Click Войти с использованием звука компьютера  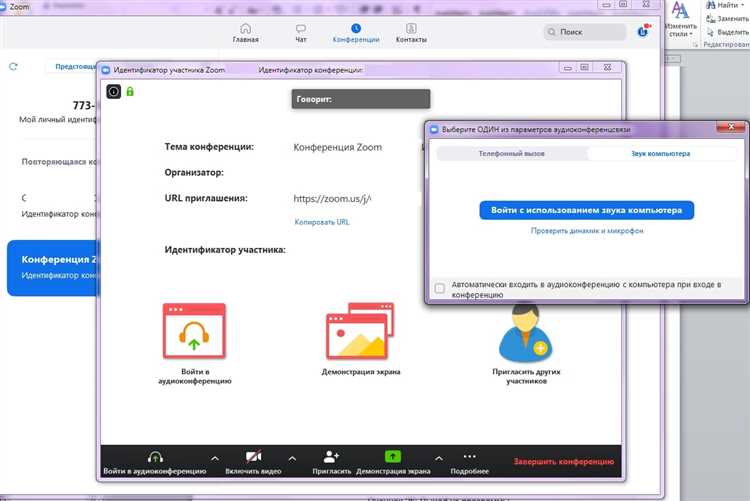(586, 210)
